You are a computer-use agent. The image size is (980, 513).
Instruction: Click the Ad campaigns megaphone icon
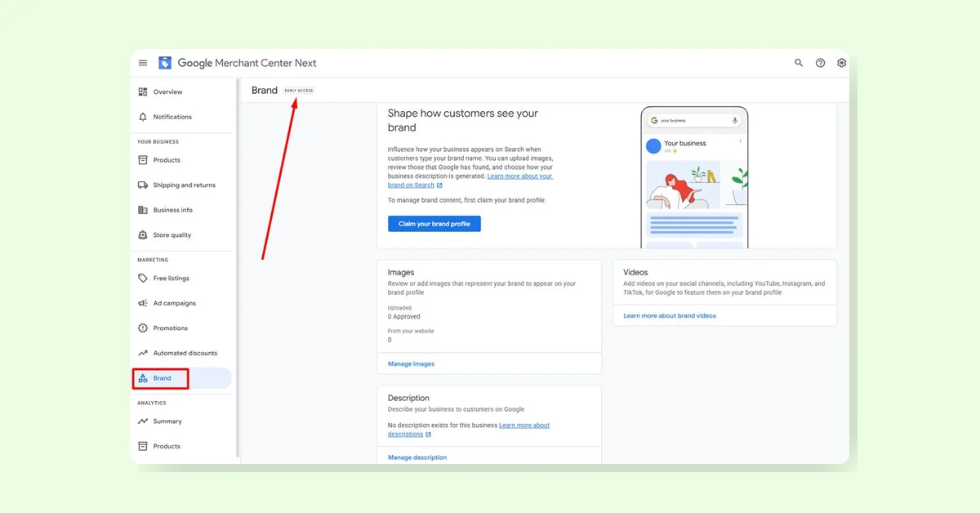pyautogui.click(x=143, y=303)
